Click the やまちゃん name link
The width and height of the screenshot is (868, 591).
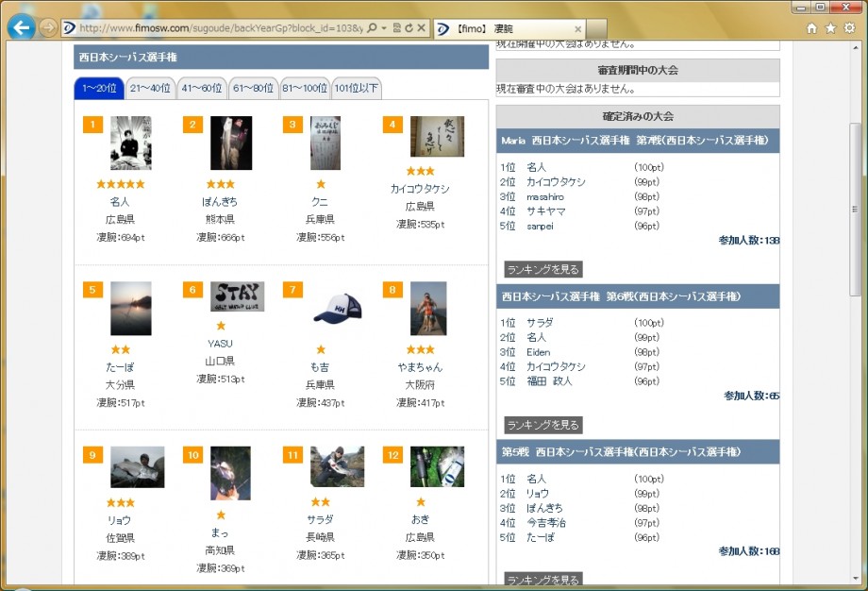tap(420, 367)
